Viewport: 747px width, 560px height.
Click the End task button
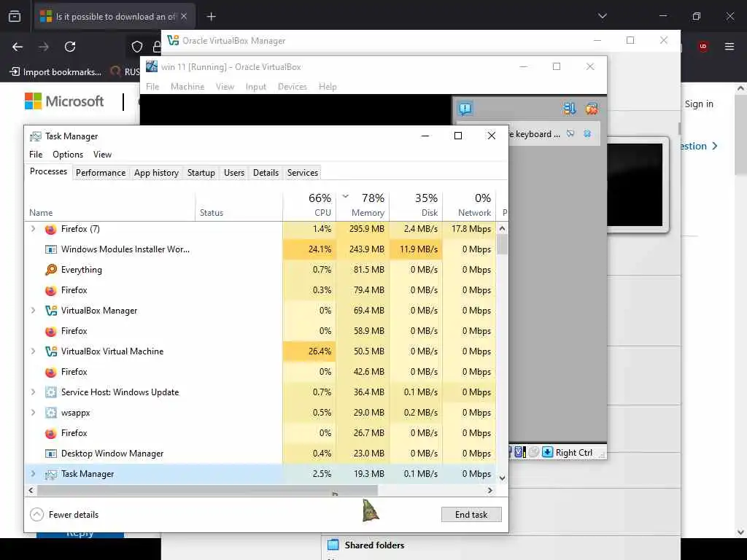471,514
